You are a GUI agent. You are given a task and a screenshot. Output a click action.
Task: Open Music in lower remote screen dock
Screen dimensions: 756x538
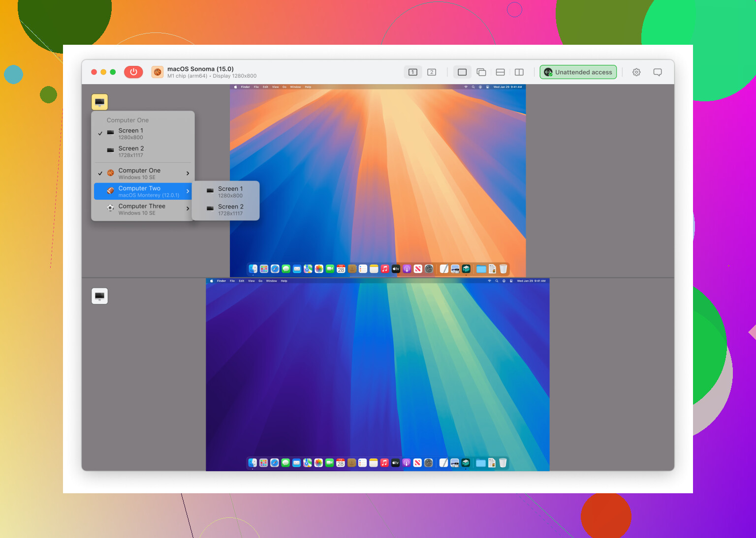tap(384, 463)
